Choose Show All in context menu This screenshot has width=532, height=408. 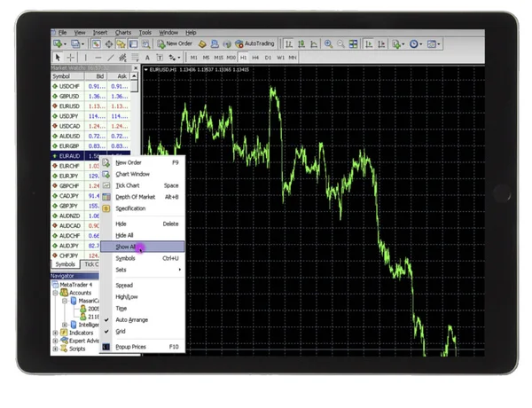143,247
